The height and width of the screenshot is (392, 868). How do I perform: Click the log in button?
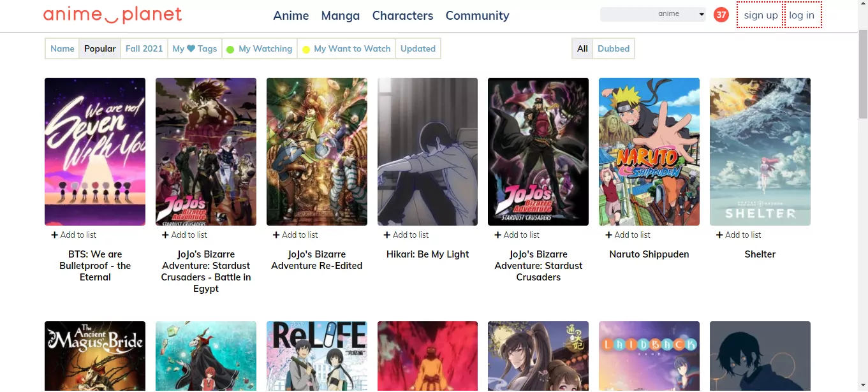[802, 15]
